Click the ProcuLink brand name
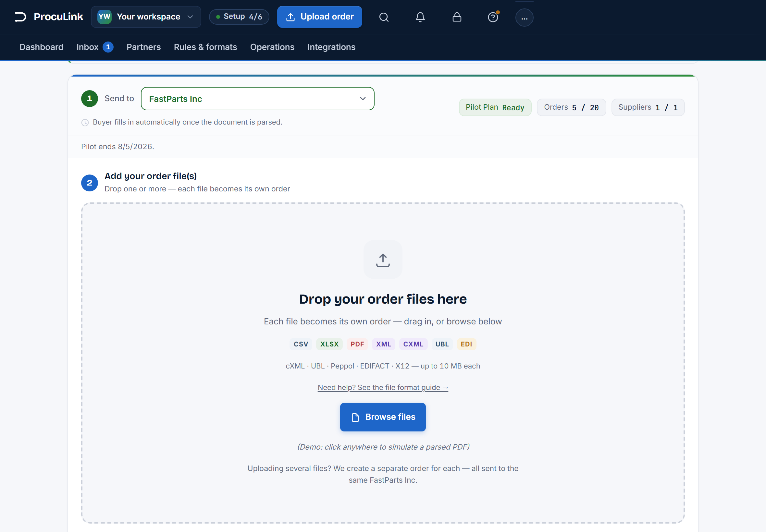 click(58, 17)
